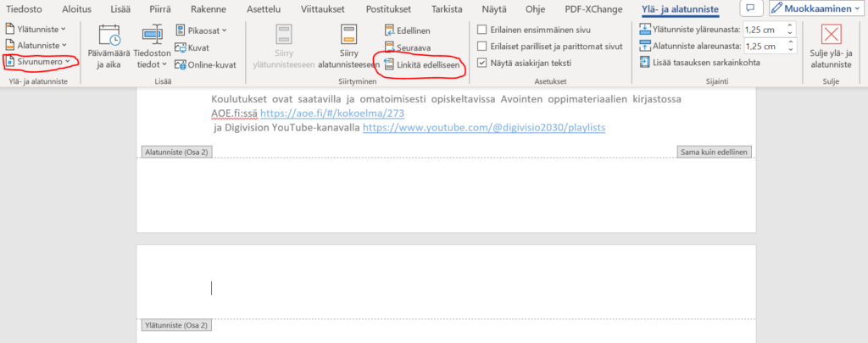Click Lisää tasauksen sarkainkohta

point(699,63)
